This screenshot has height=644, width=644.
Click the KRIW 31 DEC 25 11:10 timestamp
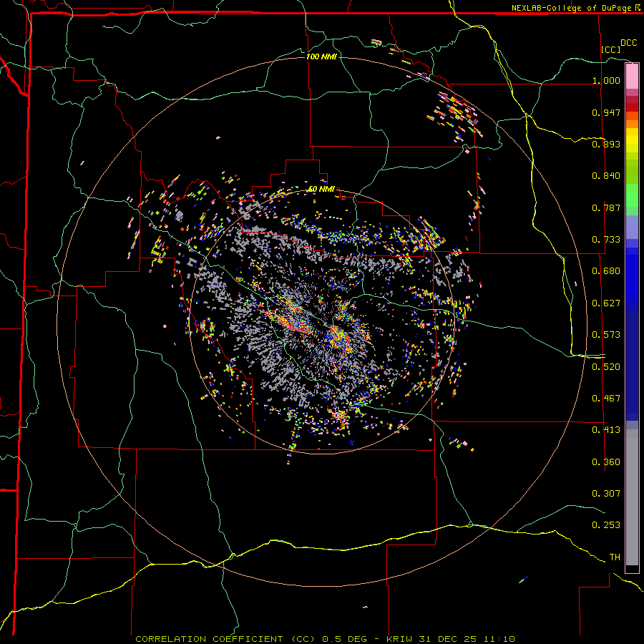451,639
